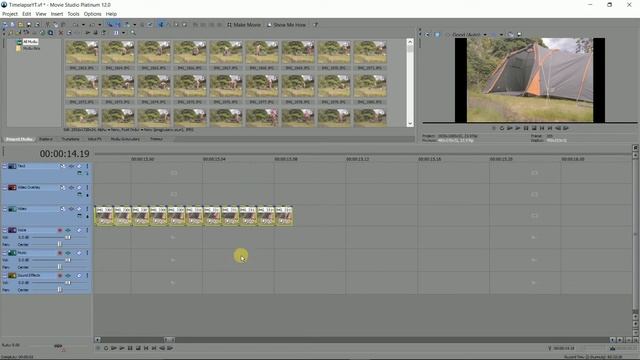Open the Insert menu
640x360 pixels.
(x=57, y=14)
